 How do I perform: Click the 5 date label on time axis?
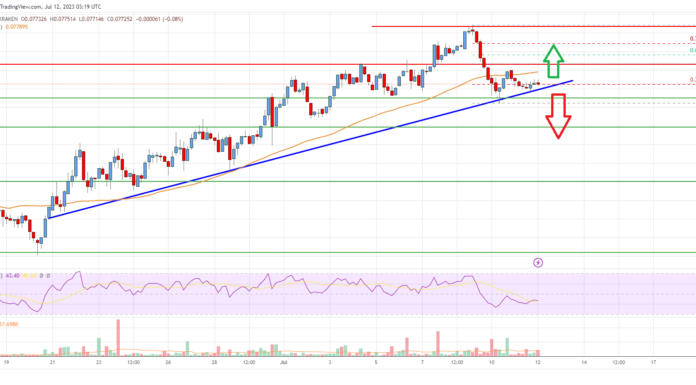[376, 362]
